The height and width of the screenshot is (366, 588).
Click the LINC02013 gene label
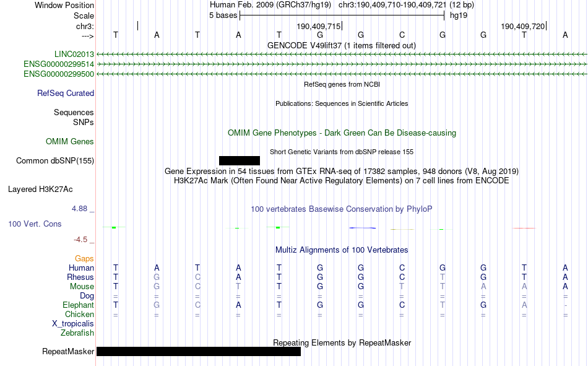tap(74, 54)
